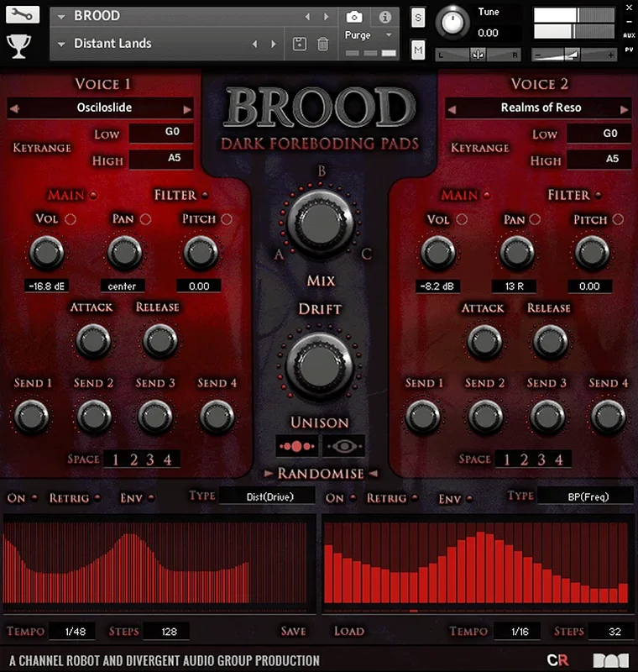The width and height of the screenshot is (638, 672).
Task: Open the wrench instrument edit mode icon
Action: tap(23, 14)
